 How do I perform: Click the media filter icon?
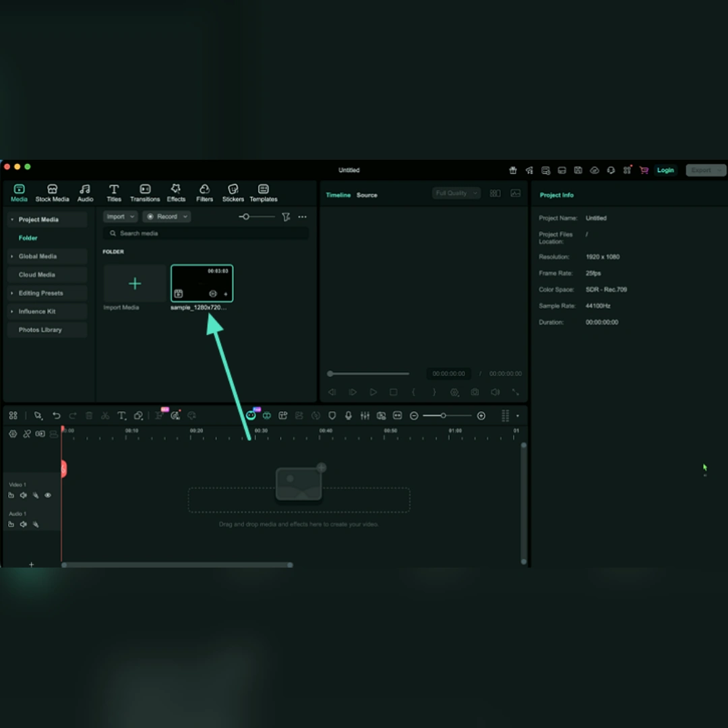[x=286, y=217]
